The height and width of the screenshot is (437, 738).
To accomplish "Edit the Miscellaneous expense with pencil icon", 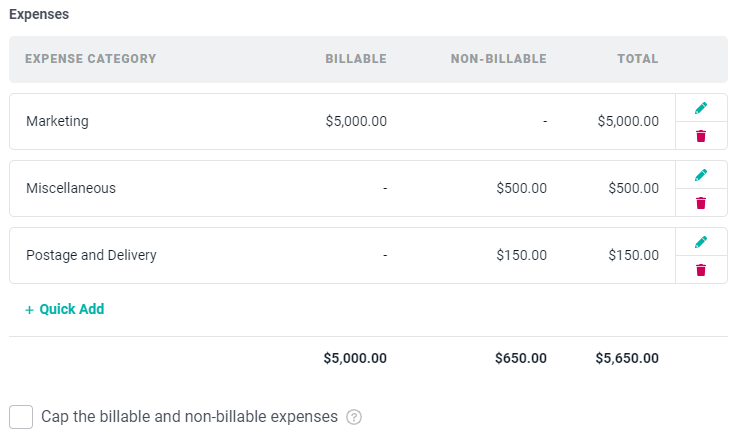I will tap(701, 175).
